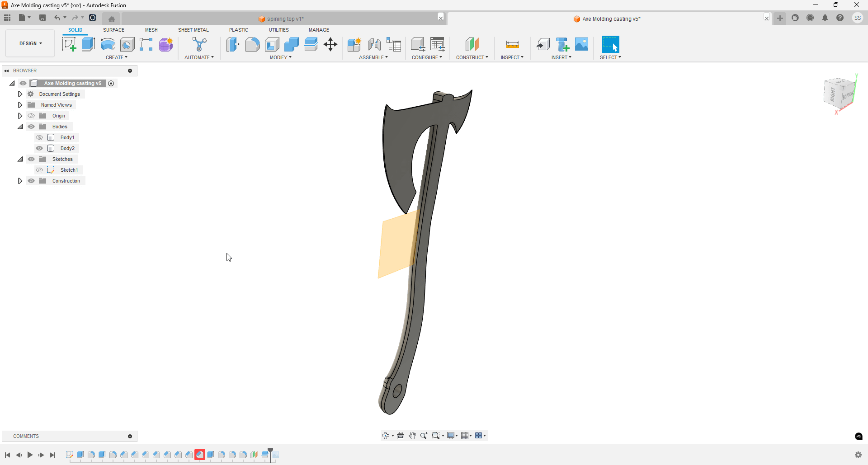Select the highlighted red timeline feature

click(x=200, y=455)
